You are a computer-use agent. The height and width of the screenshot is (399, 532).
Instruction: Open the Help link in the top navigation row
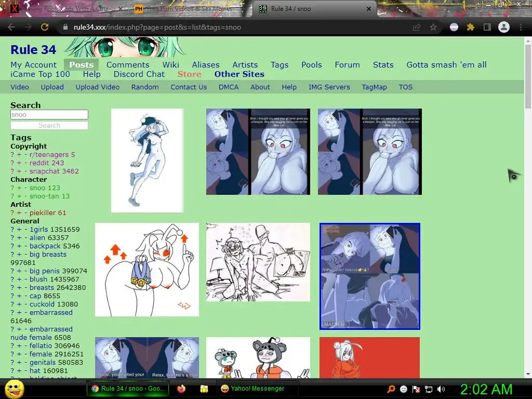(91, 74)
